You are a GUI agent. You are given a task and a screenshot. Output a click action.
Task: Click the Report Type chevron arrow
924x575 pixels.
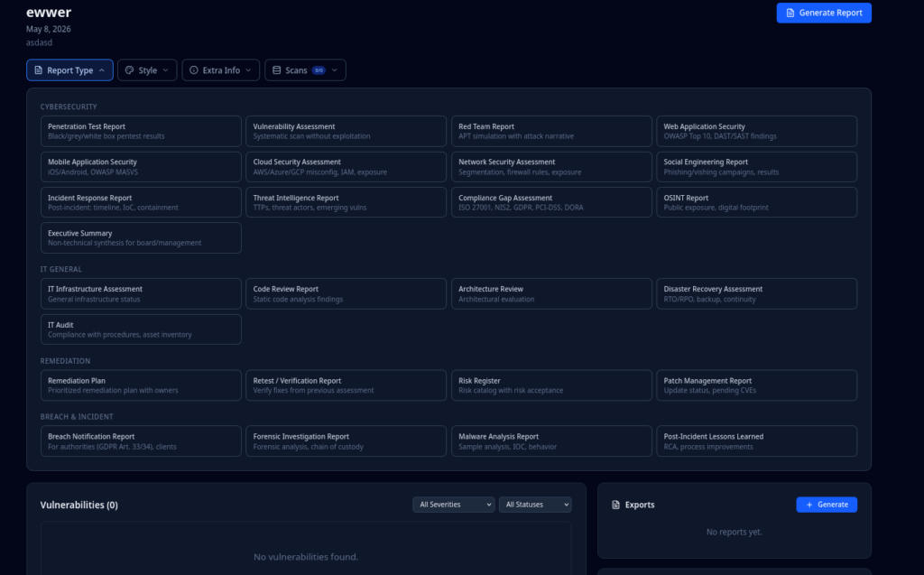[x=102, y=70]
